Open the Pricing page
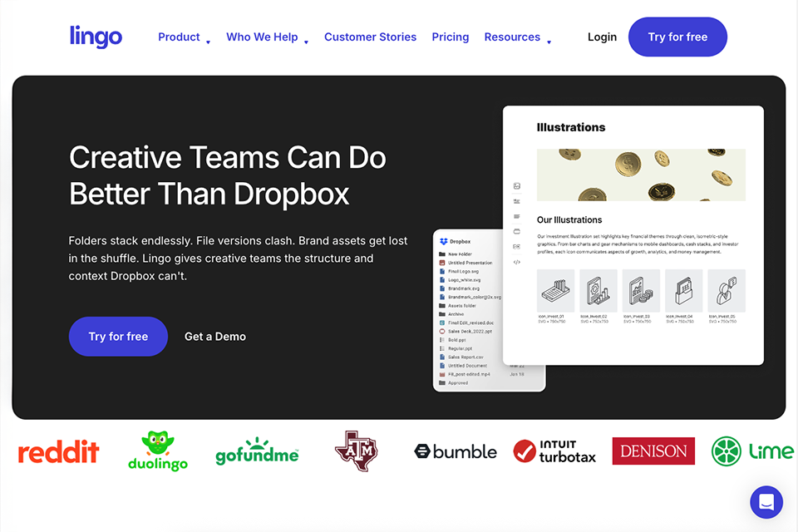 pos(450,37)
